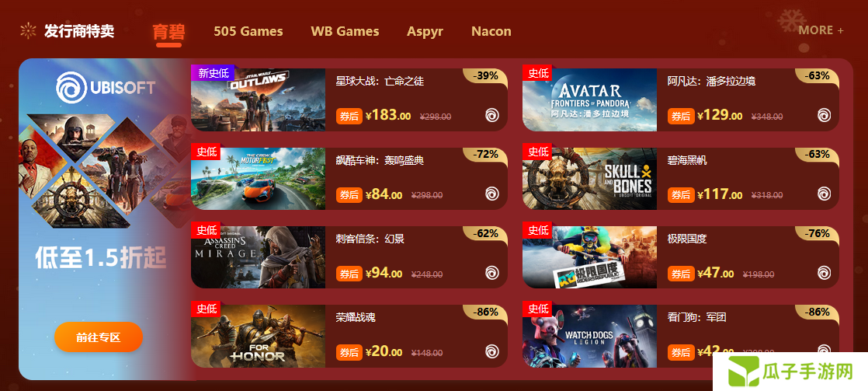The height and width of the screenshot is (391, 868).
Task: Click Ubisoft swirl icon on 极限国度 card
Action: point(825,273)
